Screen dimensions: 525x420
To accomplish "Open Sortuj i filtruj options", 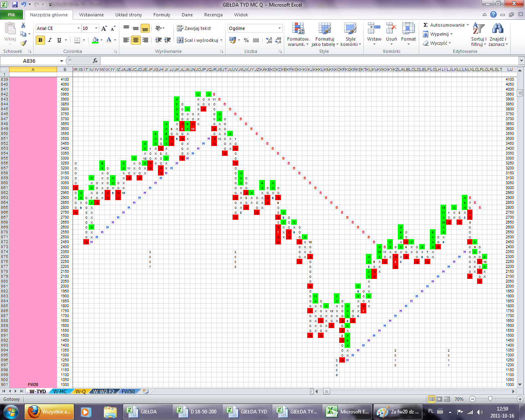I will point(479,35).
